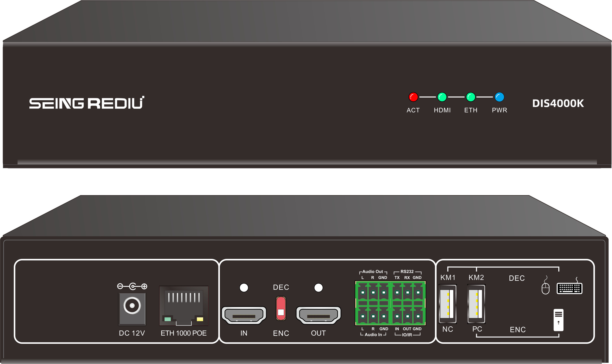Click the HDMI OUT connector

(x=318, y=315)
